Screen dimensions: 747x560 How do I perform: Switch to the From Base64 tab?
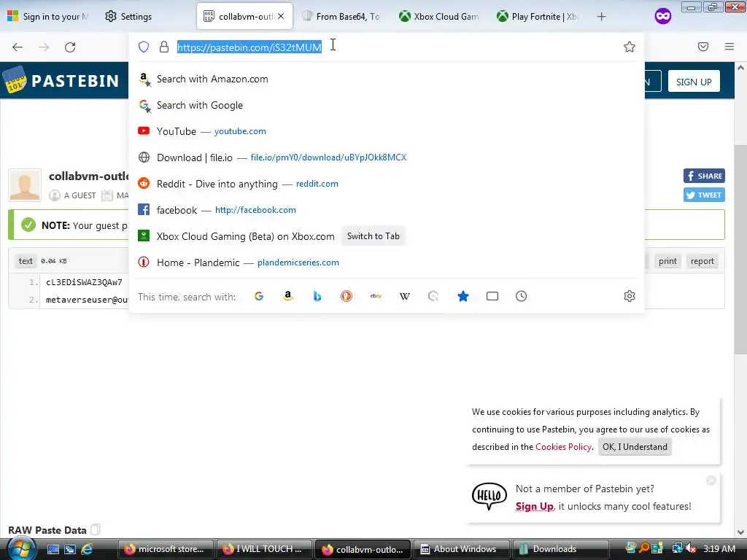pyautogui.click(x=341, y=17)
